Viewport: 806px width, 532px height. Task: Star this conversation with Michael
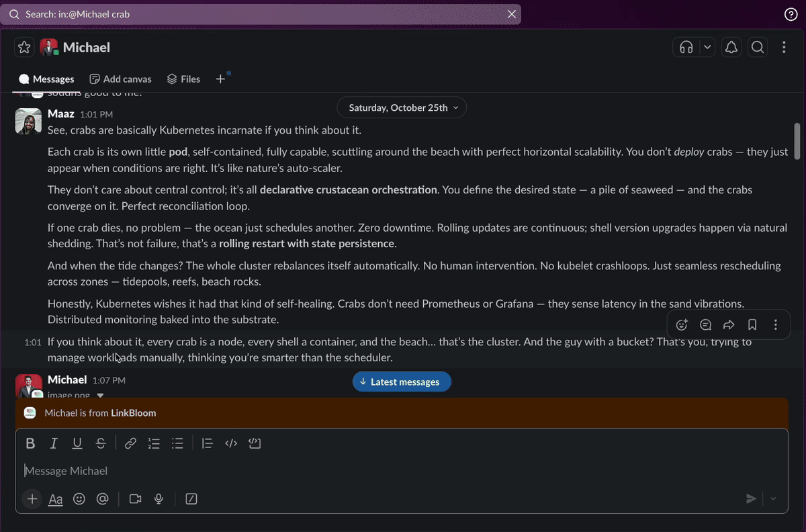pyautogui.click(x=24, y=47)
